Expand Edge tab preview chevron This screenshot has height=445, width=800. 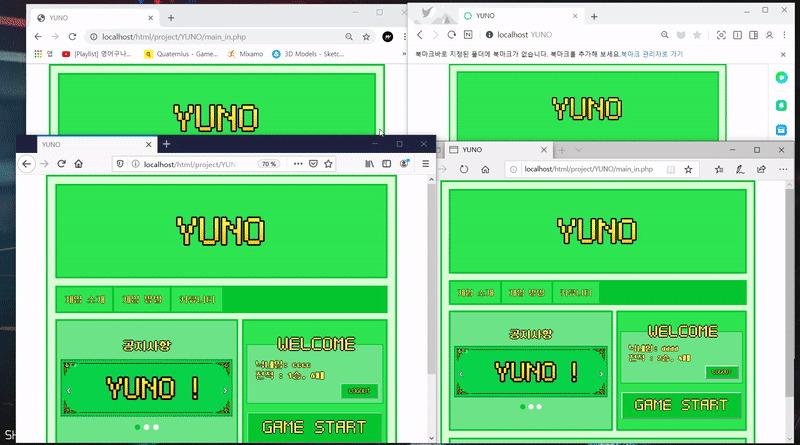(x=578, y=150)
